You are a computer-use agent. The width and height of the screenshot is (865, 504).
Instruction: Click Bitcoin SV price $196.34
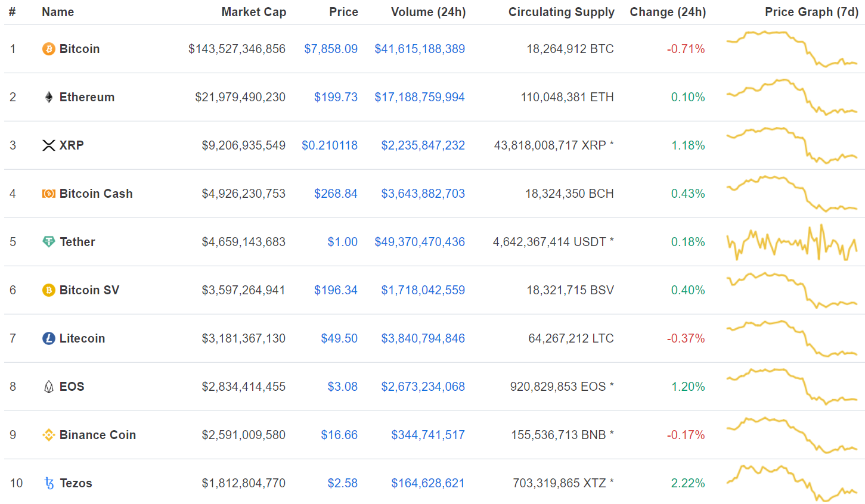point(336,290)
